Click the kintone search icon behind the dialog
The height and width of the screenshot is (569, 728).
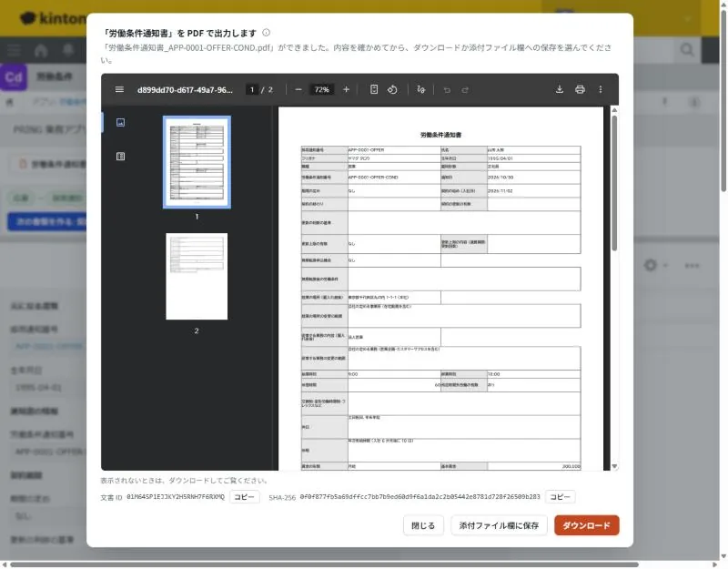687,50
